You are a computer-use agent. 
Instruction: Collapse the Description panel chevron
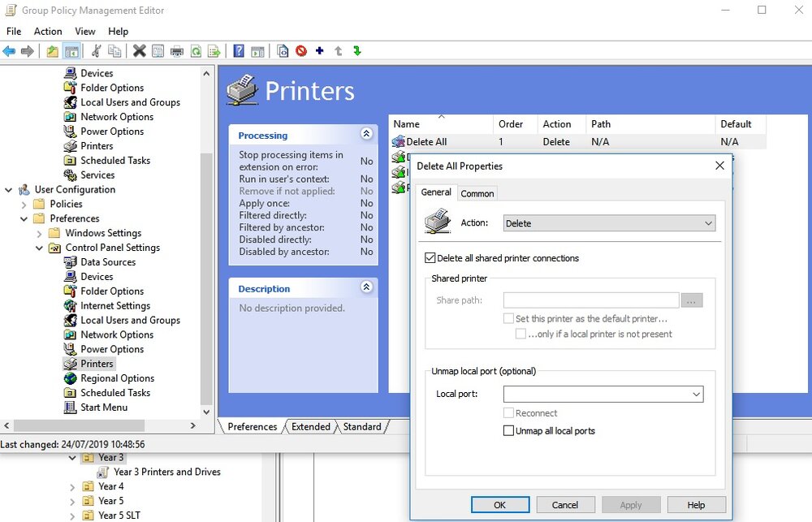[x=366, y=287]
